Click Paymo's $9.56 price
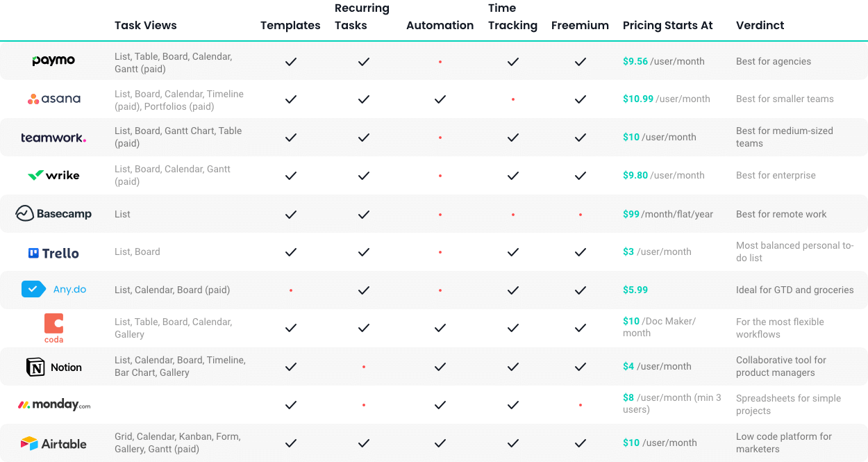The height and width of the screenshot is (462, 868). point(635,61)
